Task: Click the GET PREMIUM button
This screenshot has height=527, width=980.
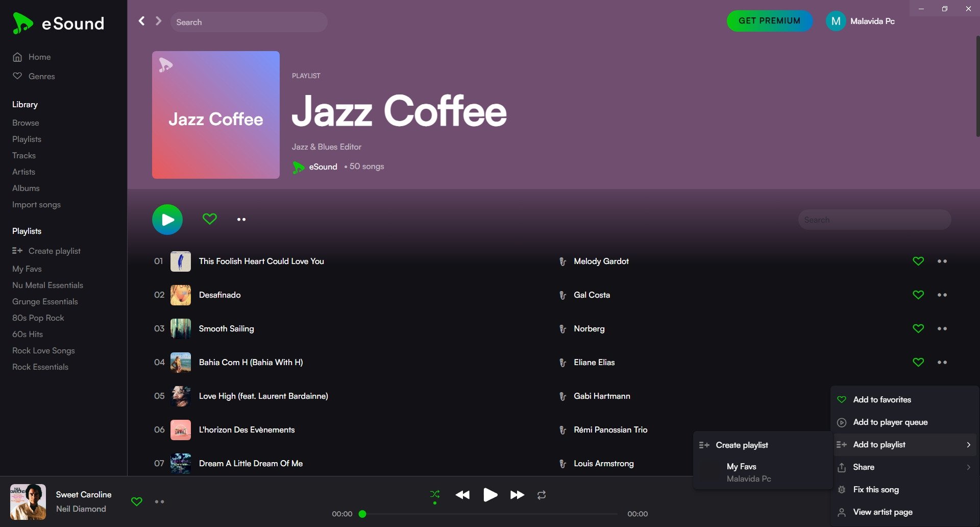Action: [x=770, y=21]
